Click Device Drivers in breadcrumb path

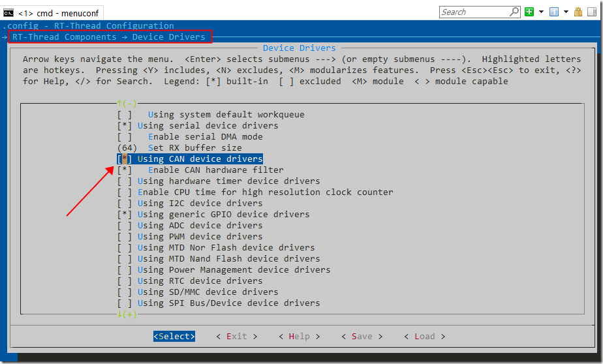[x=169, y=37]
